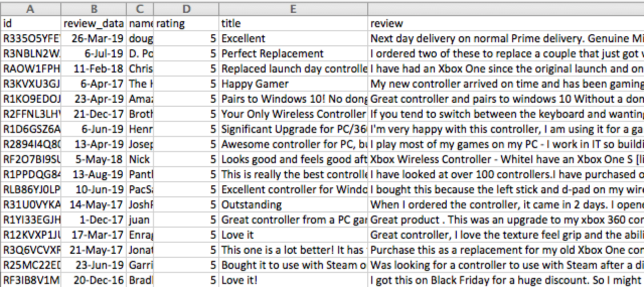Select column C header

(140, 9)
